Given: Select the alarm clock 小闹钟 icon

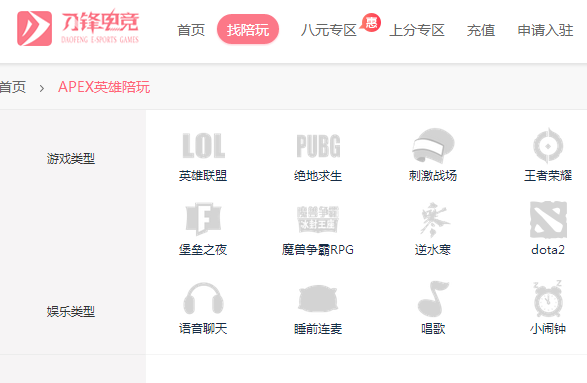Looking at the screenshot, I should click(548, 298).
